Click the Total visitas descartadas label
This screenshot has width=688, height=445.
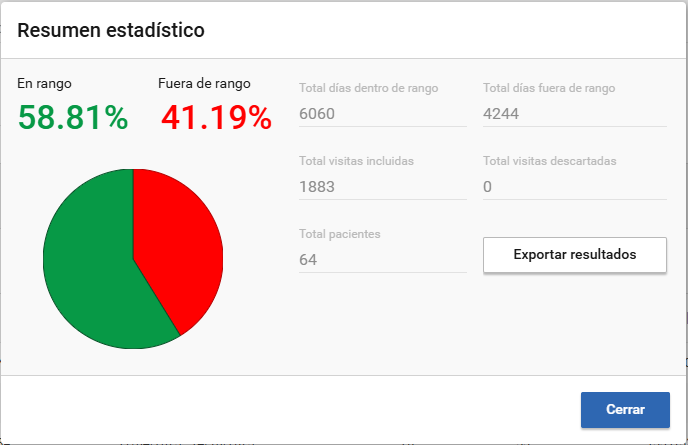click(x=549, y=161)
